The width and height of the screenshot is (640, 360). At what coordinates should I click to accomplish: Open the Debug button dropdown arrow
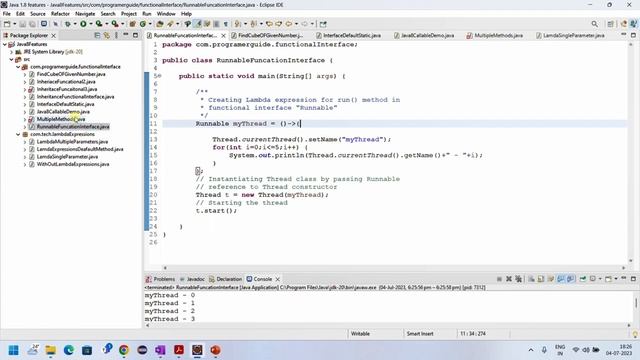pos(75,24)
